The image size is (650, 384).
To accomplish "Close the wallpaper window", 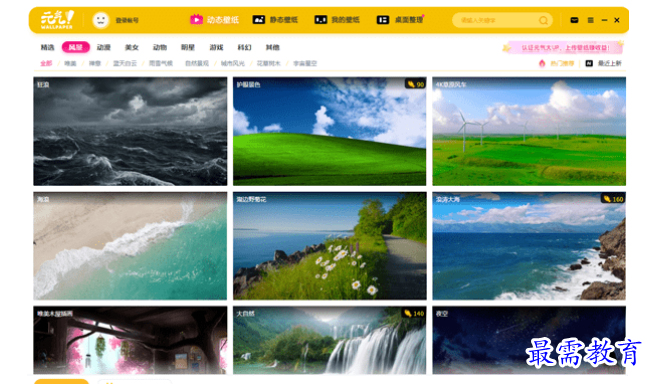I will pos(617,20).
